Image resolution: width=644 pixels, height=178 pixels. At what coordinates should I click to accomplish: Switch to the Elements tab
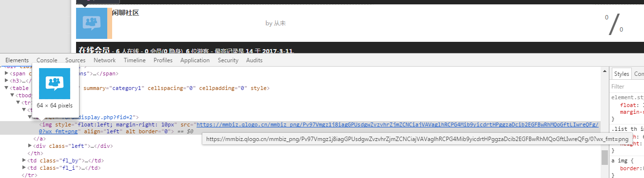17,60
